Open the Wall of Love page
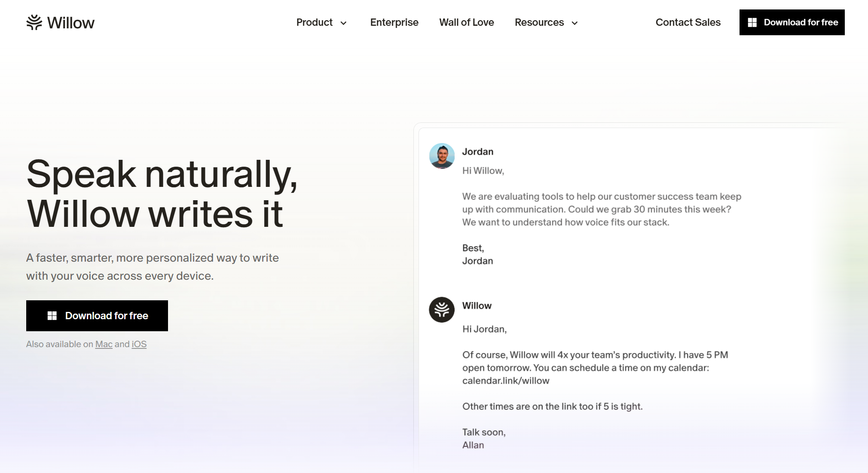The image size is (868, 473). click(x=466, y=22)
